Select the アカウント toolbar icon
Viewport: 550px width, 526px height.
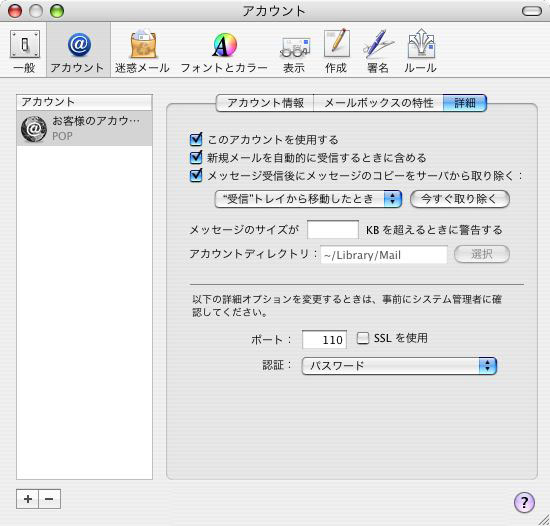point(78,51)
